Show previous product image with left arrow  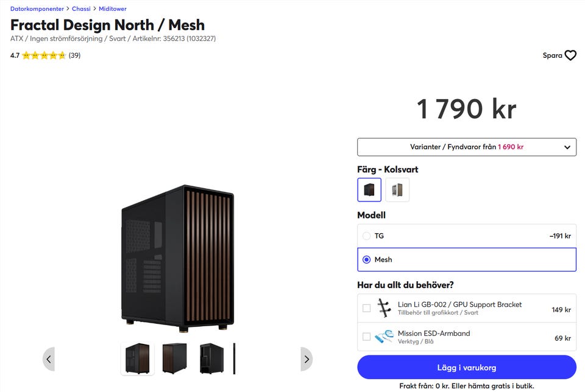pyautogui.click(x=49, y=359)
